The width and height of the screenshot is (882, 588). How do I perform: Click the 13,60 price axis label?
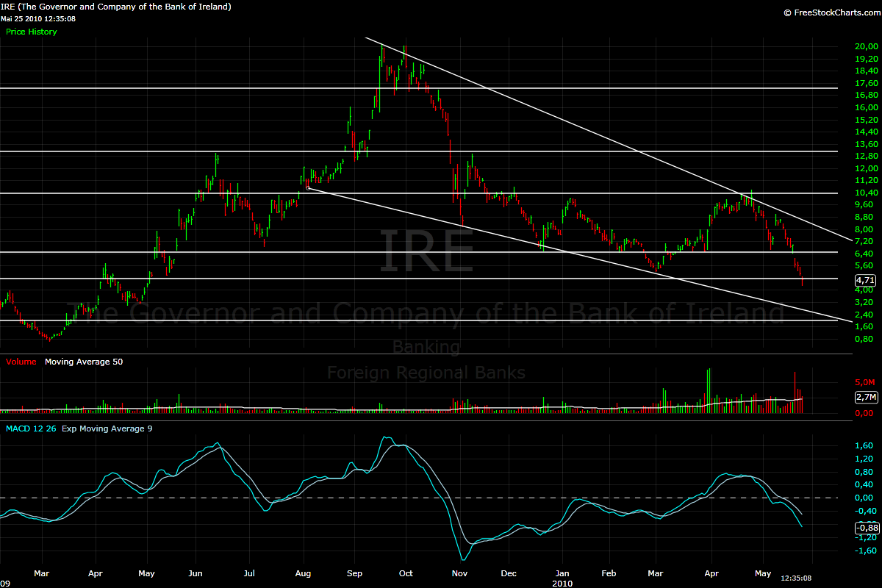click(x=866, y=144)
